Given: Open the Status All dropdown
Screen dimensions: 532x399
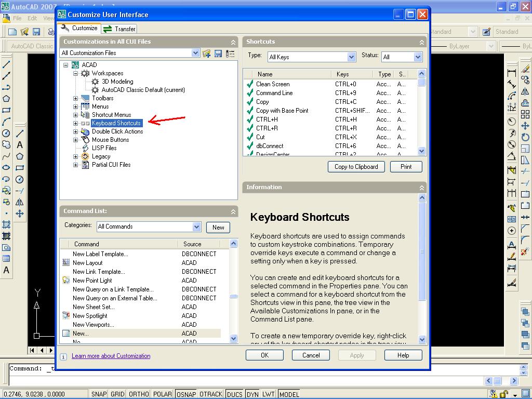Looking at the screenshot, I should tap(418, 57).
